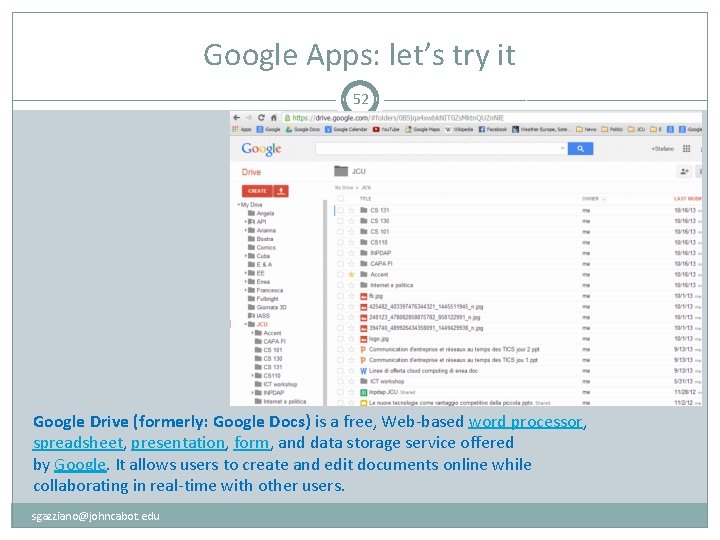Viewport: 720px width, 540px height.
Task: Open the search options dropdown arrow
Action: [562, 148]
